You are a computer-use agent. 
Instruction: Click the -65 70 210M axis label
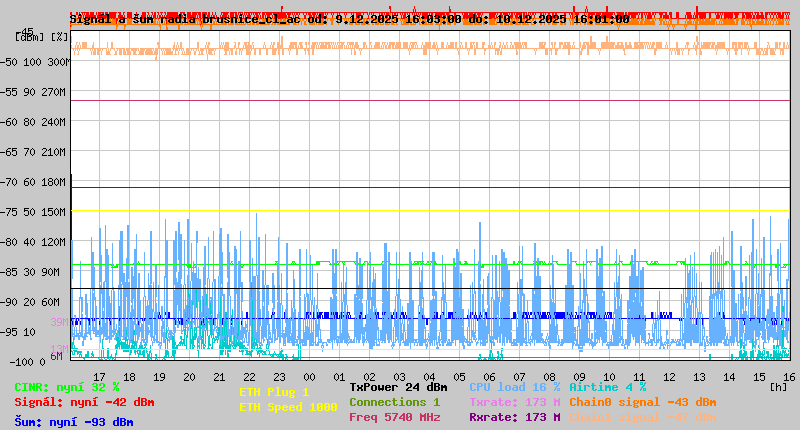[33, 152]
